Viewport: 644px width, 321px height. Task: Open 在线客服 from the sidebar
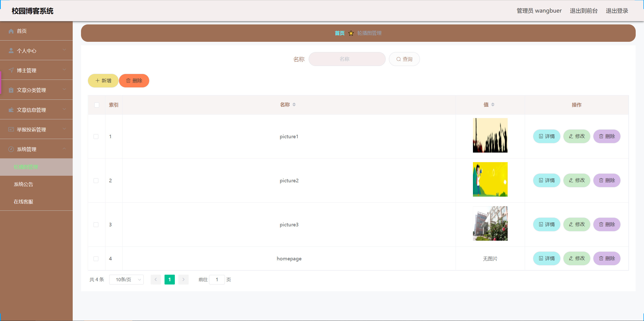tap(23, 201)
